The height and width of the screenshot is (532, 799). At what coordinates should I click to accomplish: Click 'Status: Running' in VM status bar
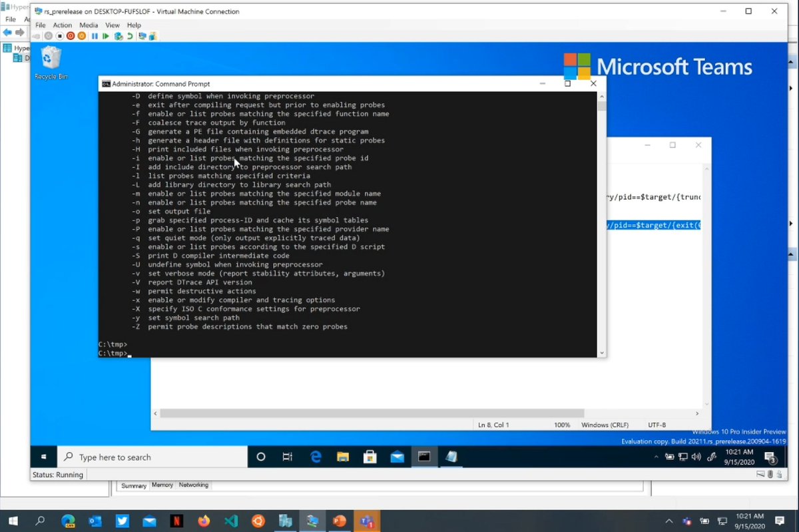(58, 475)
